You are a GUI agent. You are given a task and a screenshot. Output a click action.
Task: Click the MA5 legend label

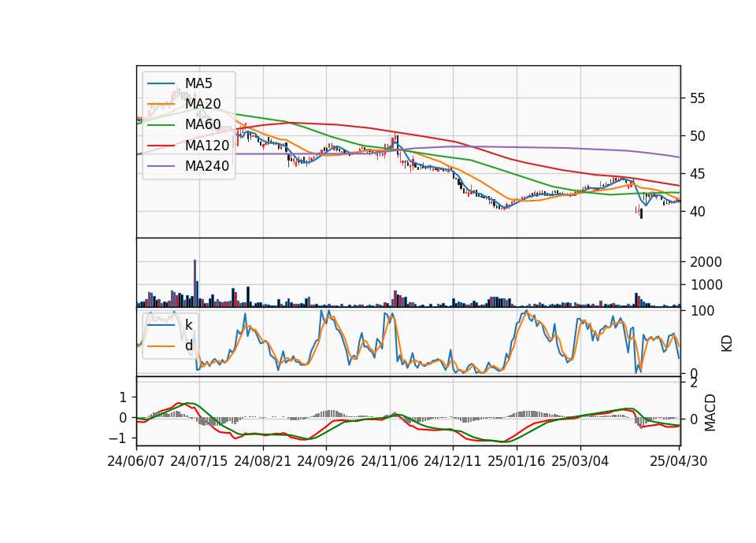point(198,83)
